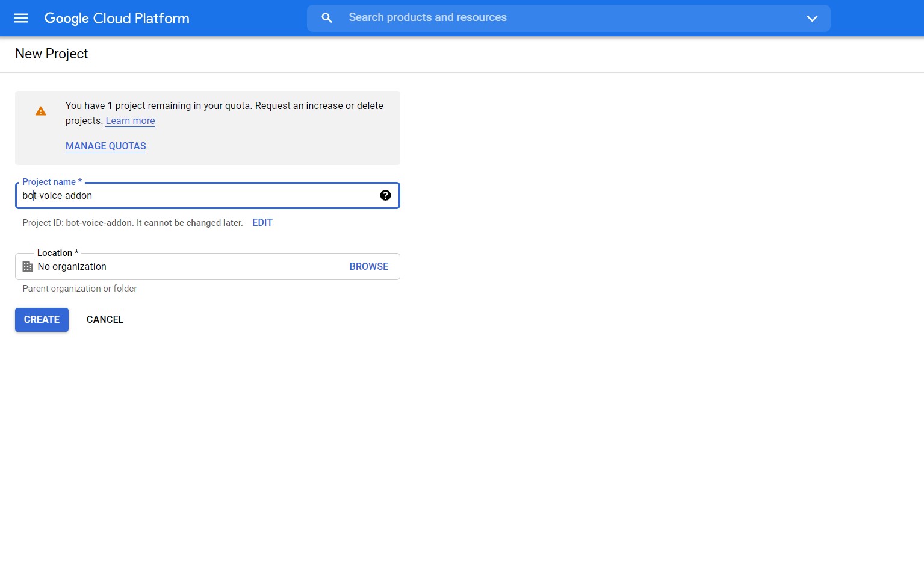This screenshot has height=565, width=924.
Task: Click the Google Cloud Platform logo
Action: click(x=117, y=19)
